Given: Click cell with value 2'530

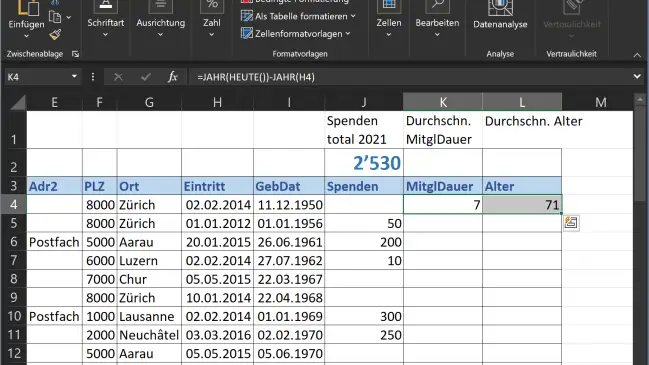Looking at the screenshot, I should [364, 163].
